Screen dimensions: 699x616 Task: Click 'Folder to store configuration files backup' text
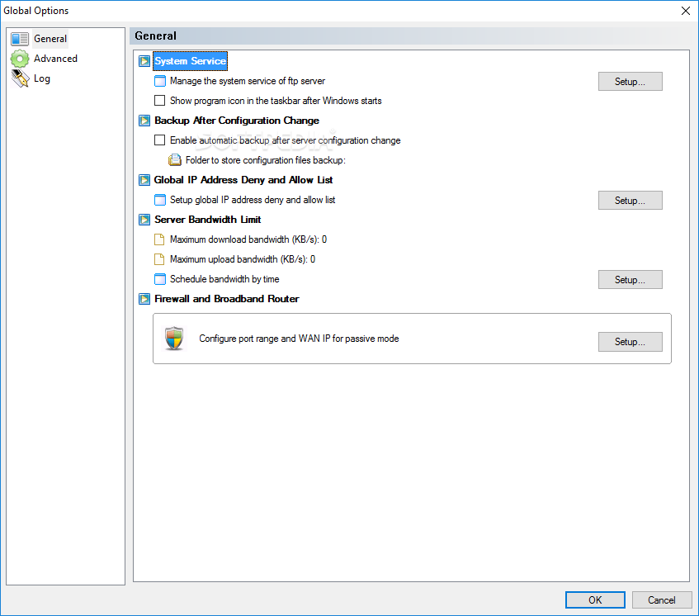[x=266, y=160]
